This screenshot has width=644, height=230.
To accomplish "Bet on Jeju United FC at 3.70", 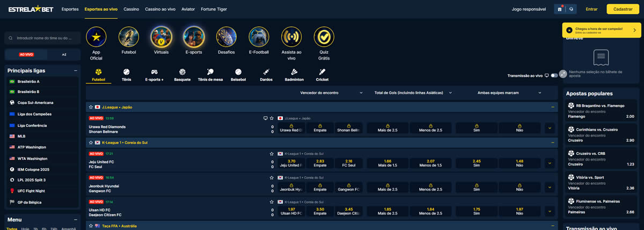I will pyautogui.click(x=291, y=163).
